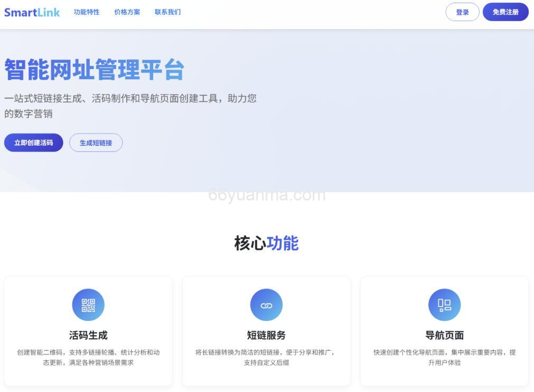Select the link symbol in the middle feature card
The image size is (534, 392).
coord(266,304)
